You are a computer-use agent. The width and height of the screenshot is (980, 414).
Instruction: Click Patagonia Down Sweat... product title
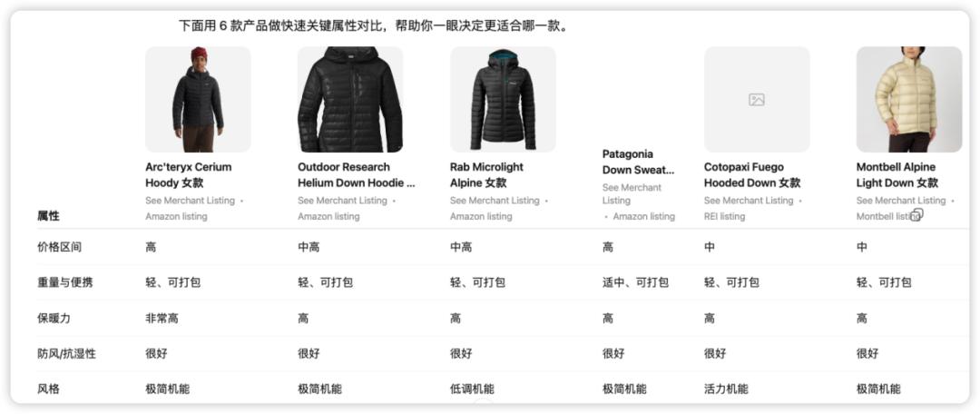[x=638, y=162]
